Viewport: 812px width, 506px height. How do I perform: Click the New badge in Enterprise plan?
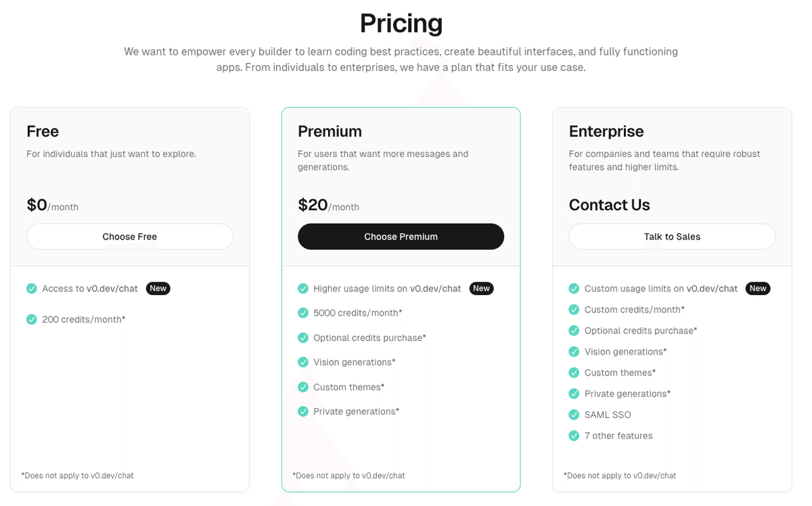pyautogui.click(x=758, y=289)
